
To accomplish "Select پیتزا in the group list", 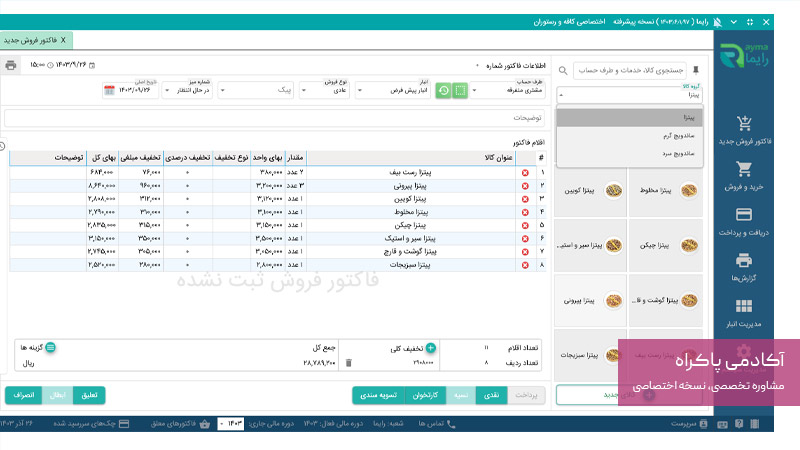I will tap(630, 118).
